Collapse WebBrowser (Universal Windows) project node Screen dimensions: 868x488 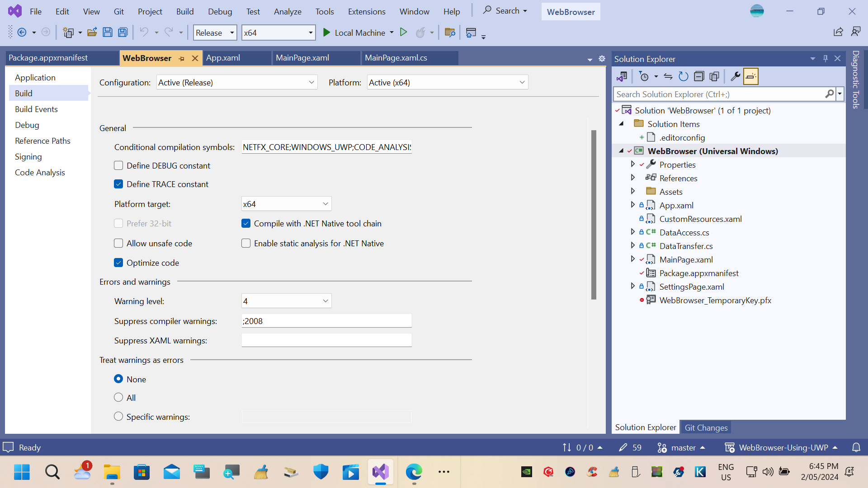(x=621, y=151)
